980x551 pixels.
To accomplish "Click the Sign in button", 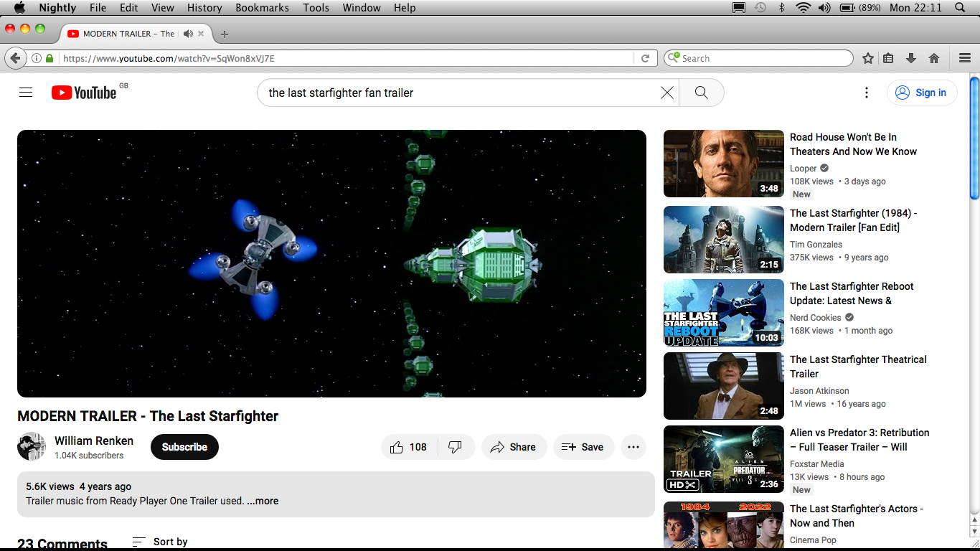I will point(922,93).
